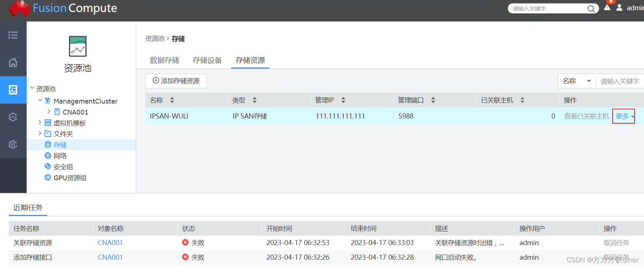
Task: Focus the table keyword filter field
Action: (621, 81)
